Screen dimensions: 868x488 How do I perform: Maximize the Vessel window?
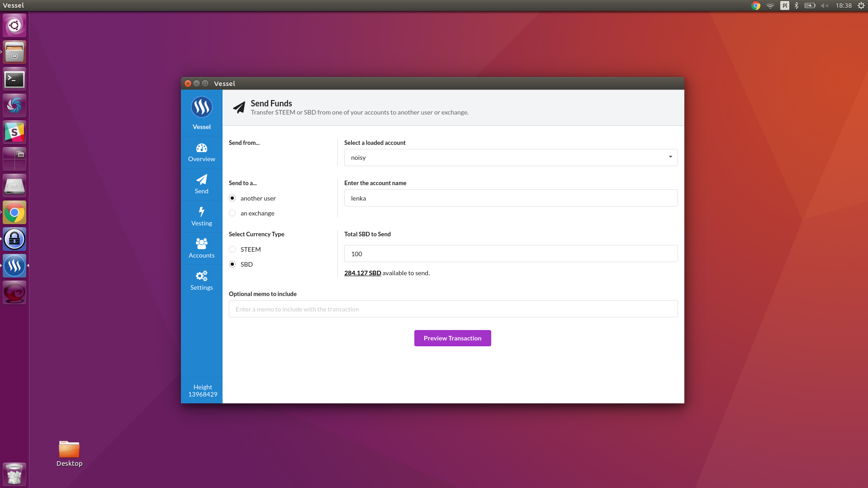point(205,83)
